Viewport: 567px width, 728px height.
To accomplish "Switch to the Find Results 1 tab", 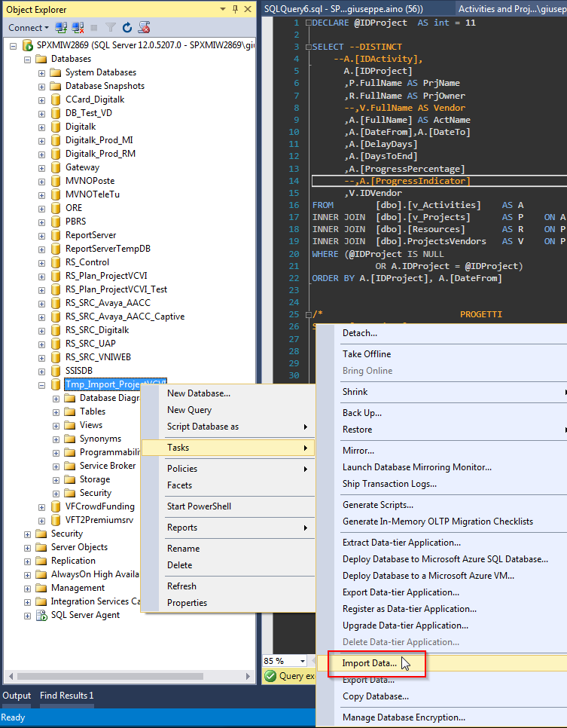I will [x=67, y=696].
